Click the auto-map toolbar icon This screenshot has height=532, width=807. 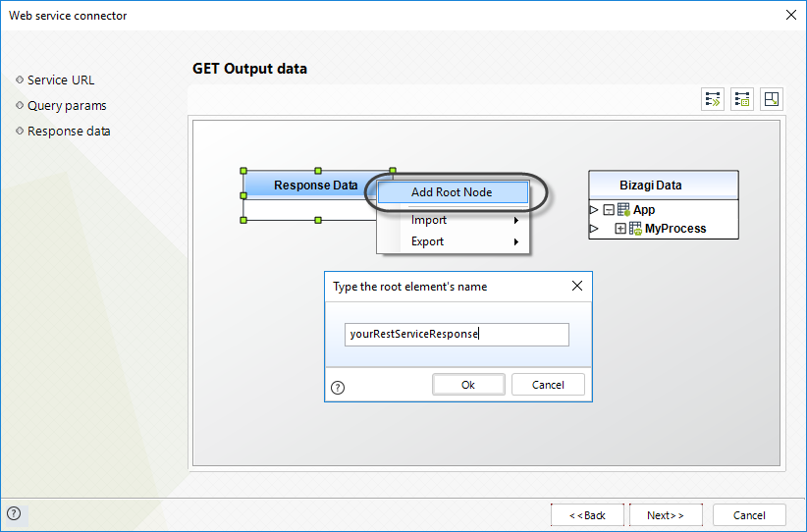(x=713, y=99)
